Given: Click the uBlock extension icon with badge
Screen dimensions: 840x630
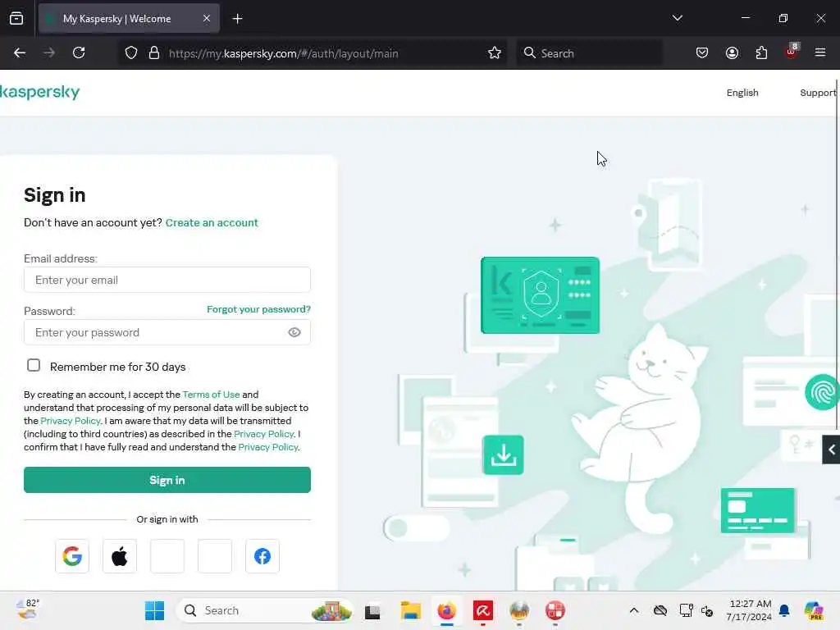Looking at the screenshot, I should 792,52.
